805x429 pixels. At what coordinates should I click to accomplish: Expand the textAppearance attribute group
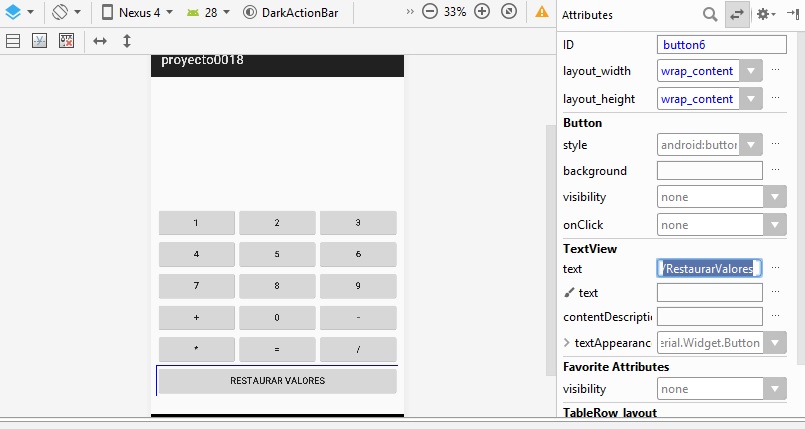567,343
